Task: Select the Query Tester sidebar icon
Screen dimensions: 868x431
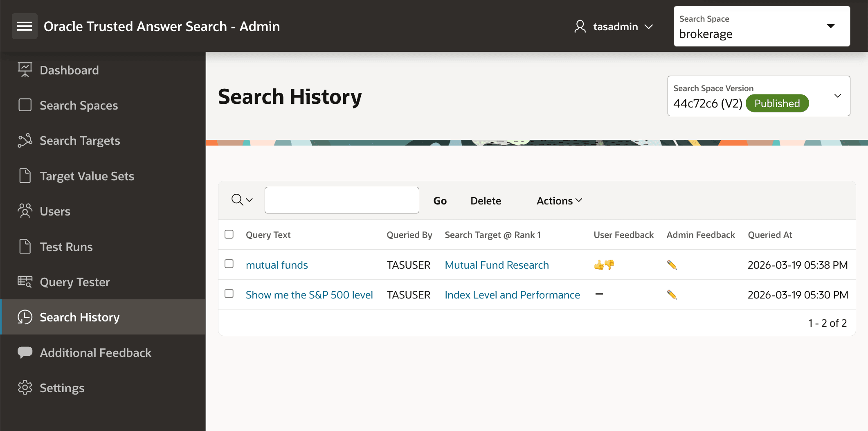Action: click(25, 282)
